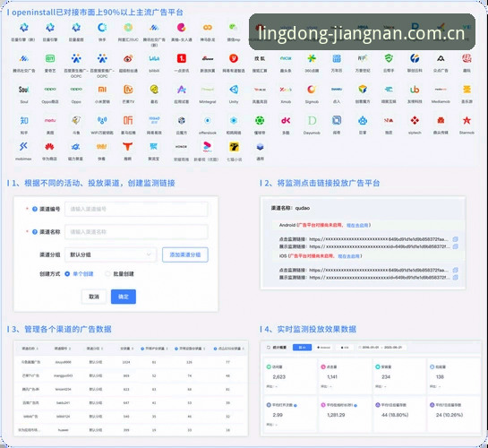Switch statistics view to the iOS tab
Image resolution: width=488 pixels, height=448 pixels.
[x=345, y=348]
